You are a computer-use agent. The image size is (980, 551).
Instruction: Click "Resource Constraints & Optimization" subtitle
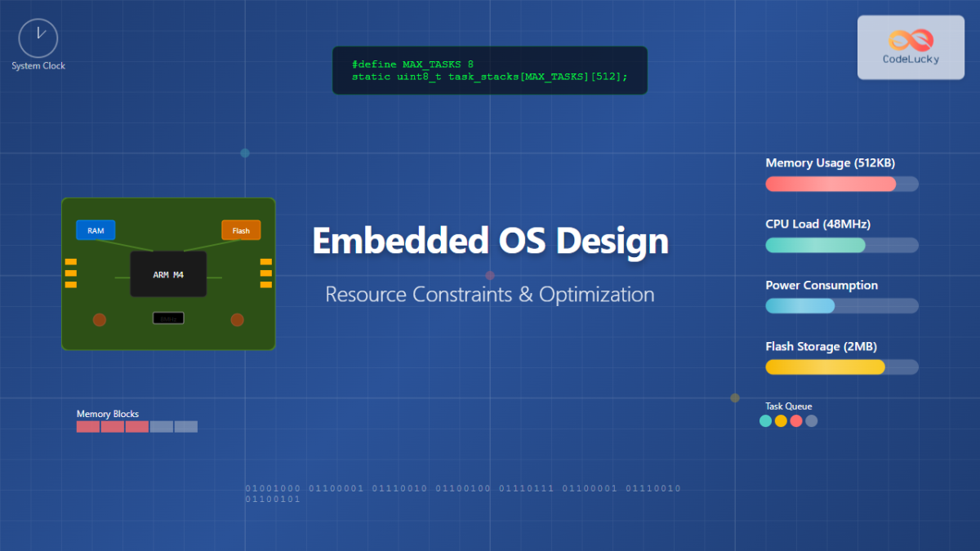click(490, 294)
